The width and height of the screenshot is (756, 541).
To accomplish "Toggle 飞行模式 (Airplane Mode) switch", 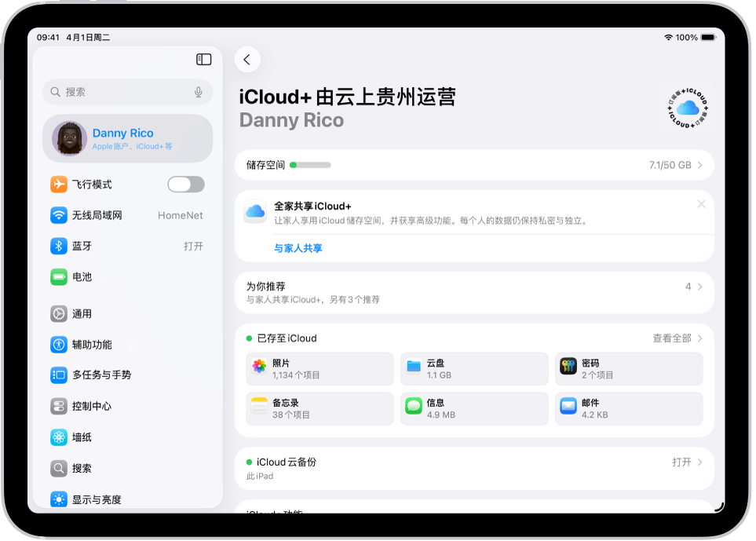I will pyautogui.click(x=185, y=184).
